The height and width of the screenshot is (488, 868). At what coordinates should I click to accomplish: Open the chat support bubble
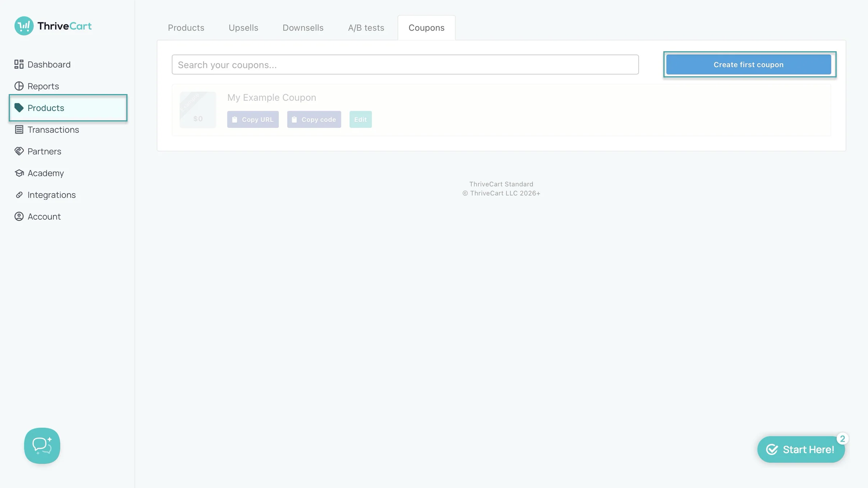pyautogui.click(x=42, y=446)
